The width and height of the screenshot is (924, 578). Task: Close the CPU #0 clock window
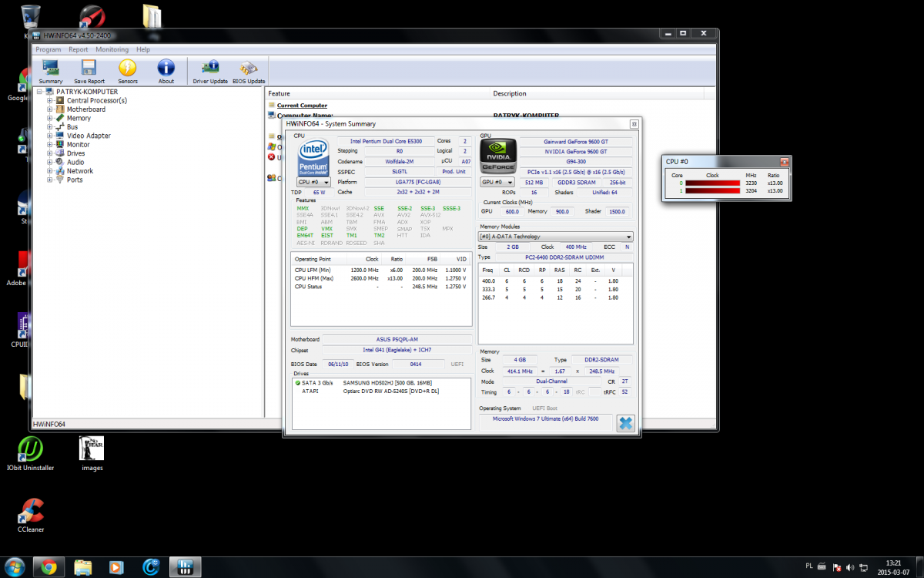tap(784, 162)
